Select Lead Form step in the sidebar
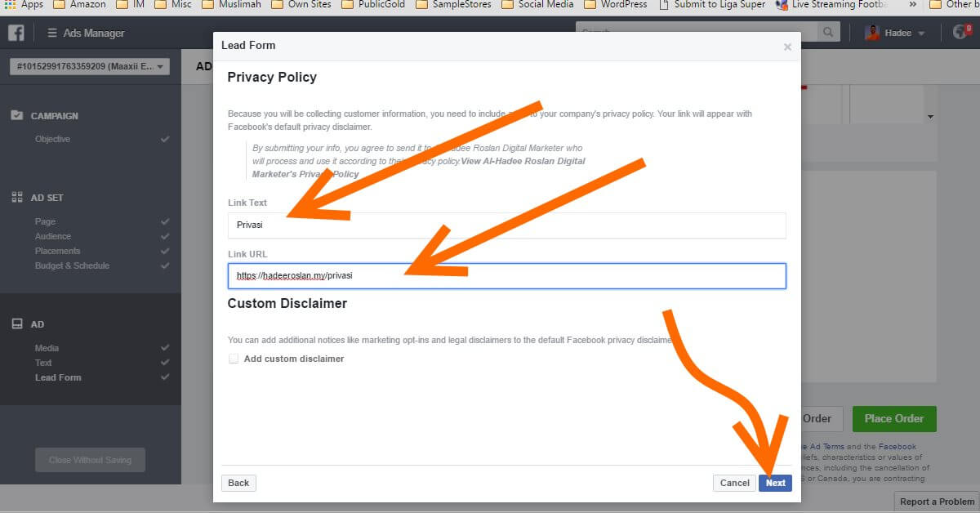This screenshot has height=513, width=980. pyautogui.click(x=58, y=377)
